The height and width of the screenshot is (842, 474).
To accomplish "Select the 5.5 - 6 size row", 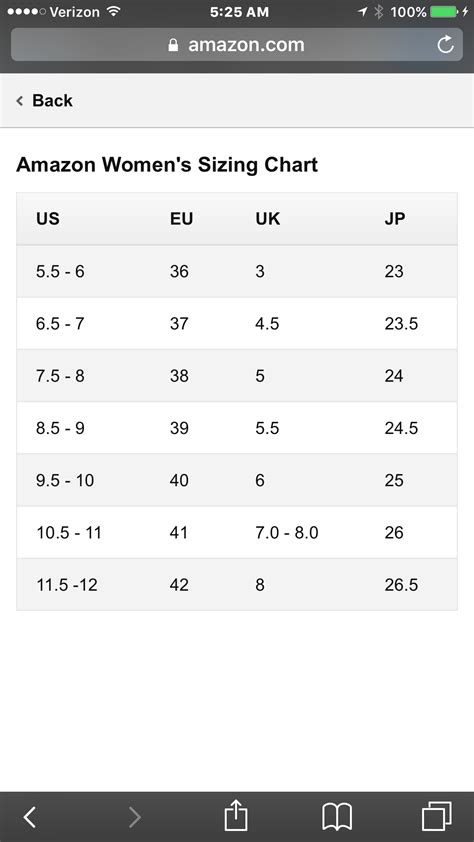I will point(237,271).
